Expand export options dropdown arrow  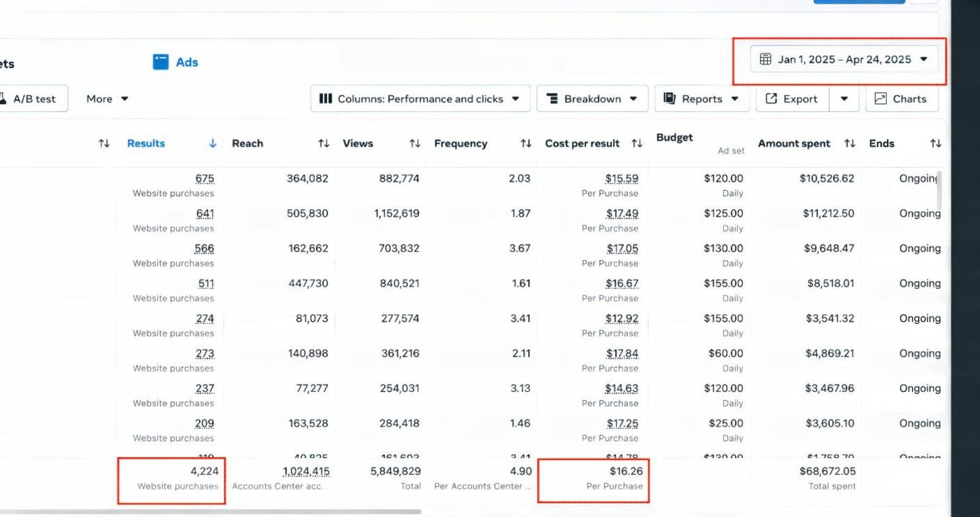click(844, 99)
